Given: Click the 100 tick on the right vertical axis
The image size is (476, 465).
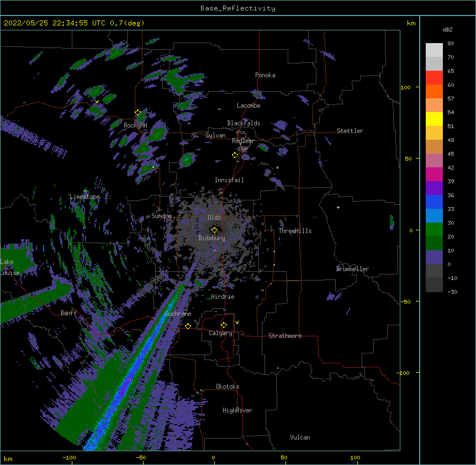Looking at the screenshot, I should coord(405,87).
